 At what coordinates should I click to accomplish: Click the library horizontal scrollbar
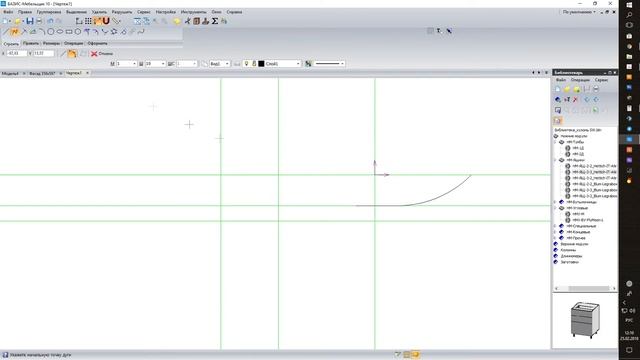[585, 289]
